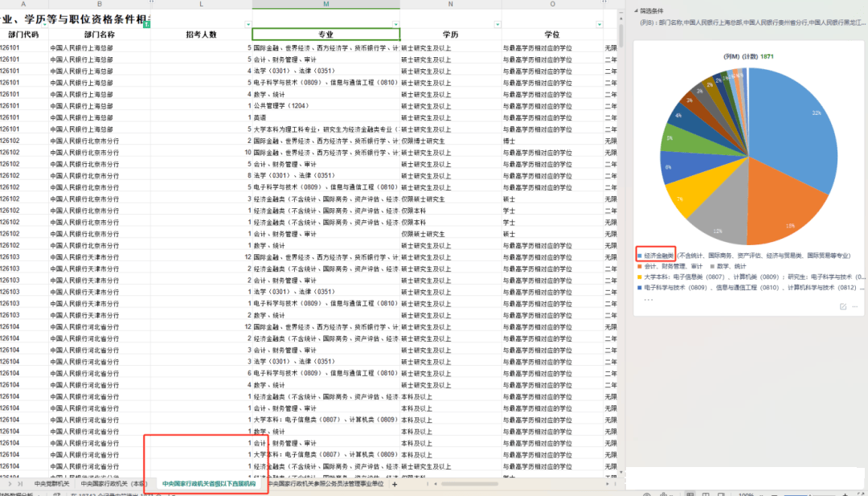Viewport: 868px width, 496px height.
Task: Click the 部门代码 header cell
Action: pyautogui.click(x=23, y=35)
